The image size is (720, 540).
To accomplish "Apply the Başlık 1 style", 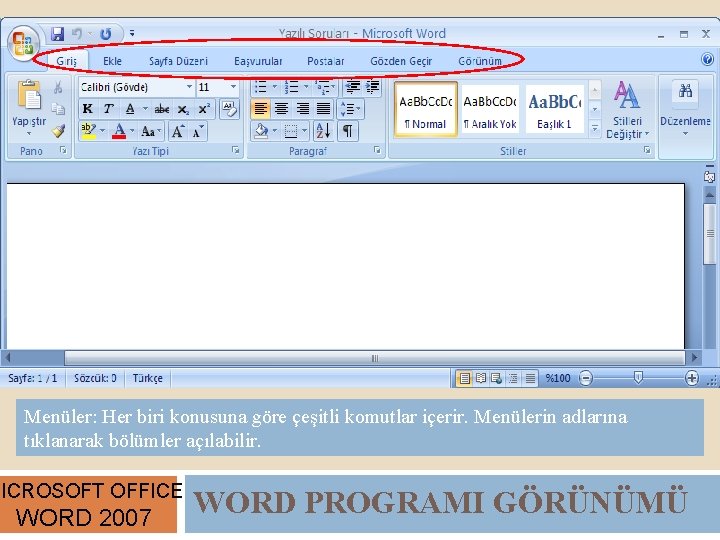I will (x=554, y=109).
